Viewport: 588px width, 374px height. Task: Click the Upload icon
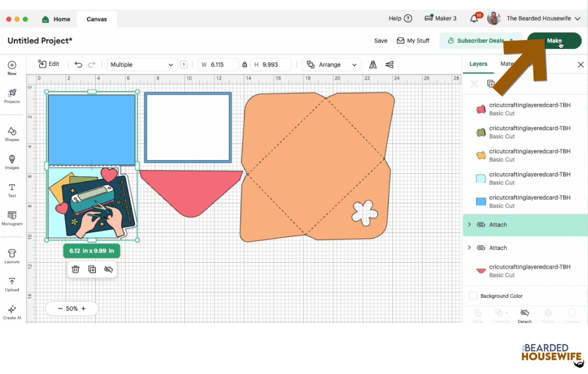coord(12,284)
